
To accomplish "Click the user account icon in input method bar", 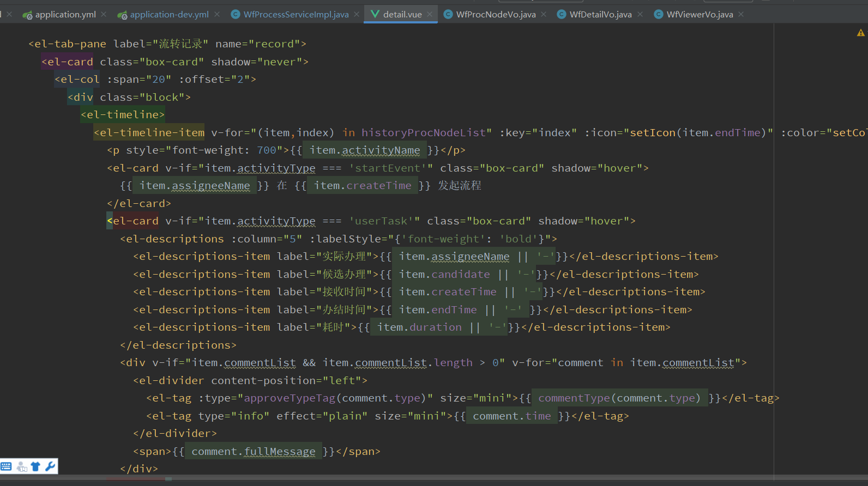I will [22, 466].
